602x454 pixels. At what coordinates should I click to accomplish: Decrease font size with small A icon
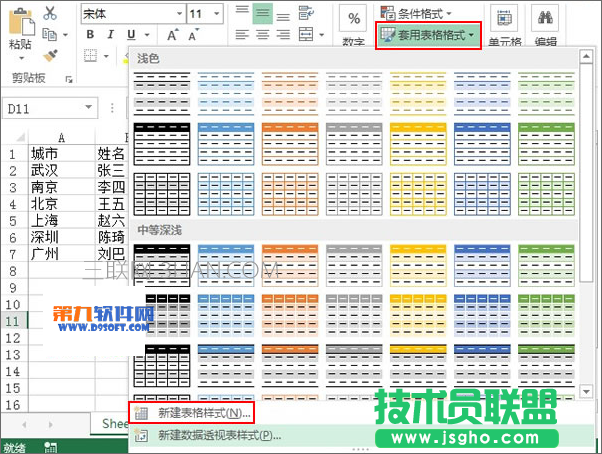point(194,35)
